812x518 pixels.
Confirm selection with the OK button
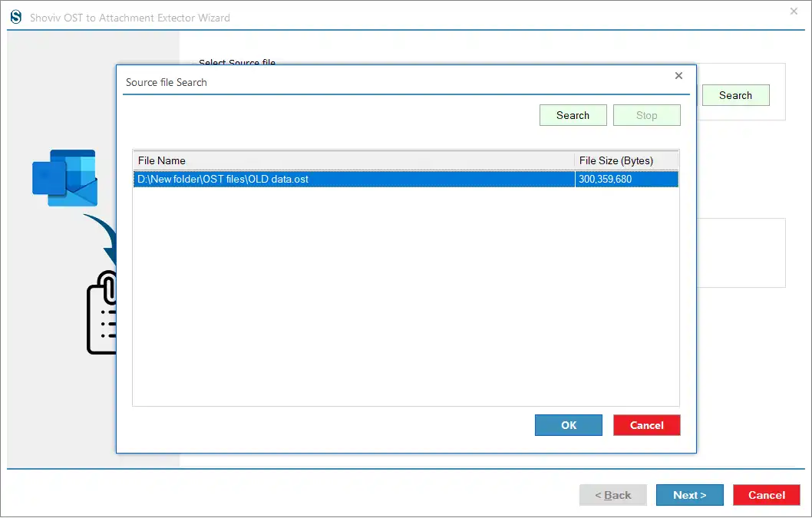point(569,425)
